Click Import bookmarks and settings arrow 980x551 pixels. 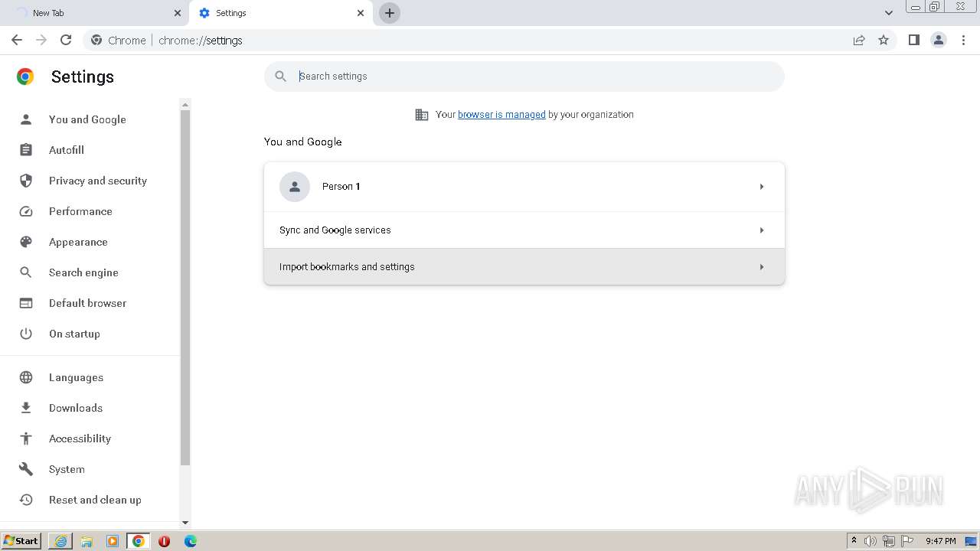pos(762,267)
